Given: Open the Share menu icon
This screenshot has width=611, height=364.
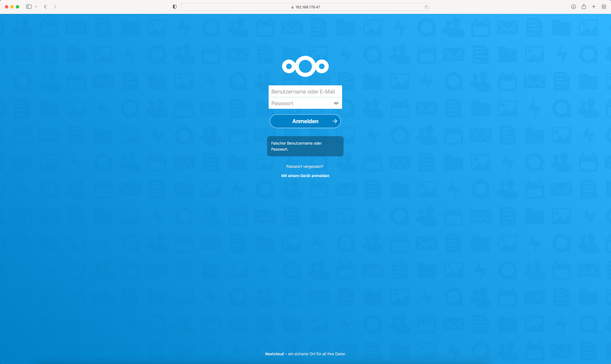Looking at the screenshot, I should [x=584, y=6].
